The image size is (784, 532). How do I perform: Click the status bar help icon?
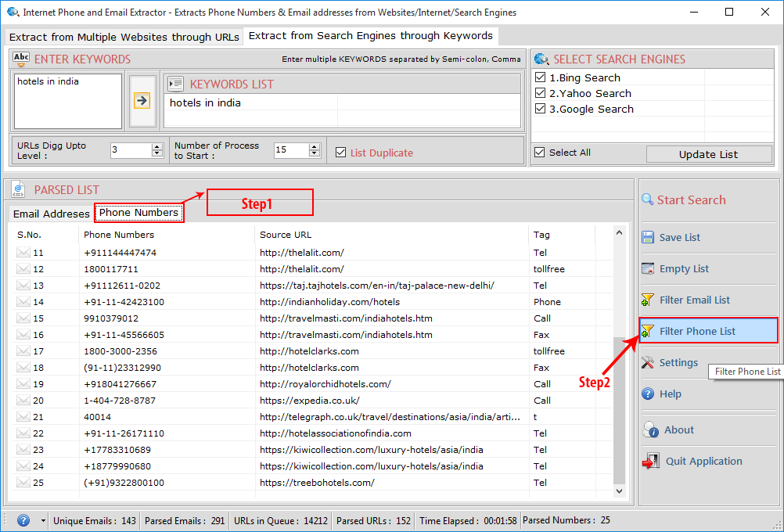(x=23, y=520)
